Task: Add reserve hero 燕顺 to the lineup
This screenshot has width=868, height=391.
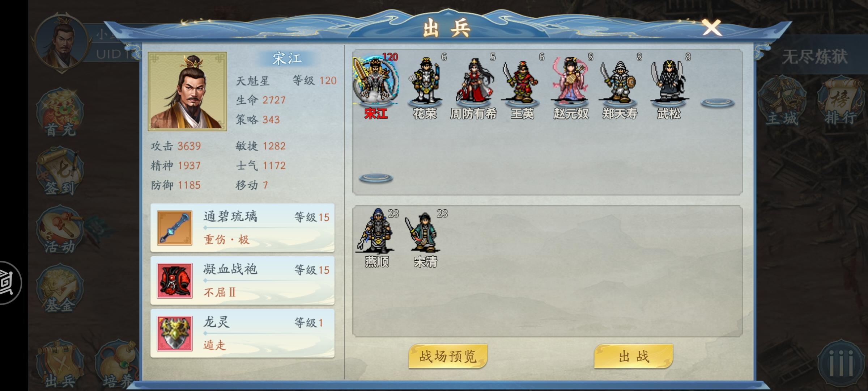Action: tap(376, 237)
